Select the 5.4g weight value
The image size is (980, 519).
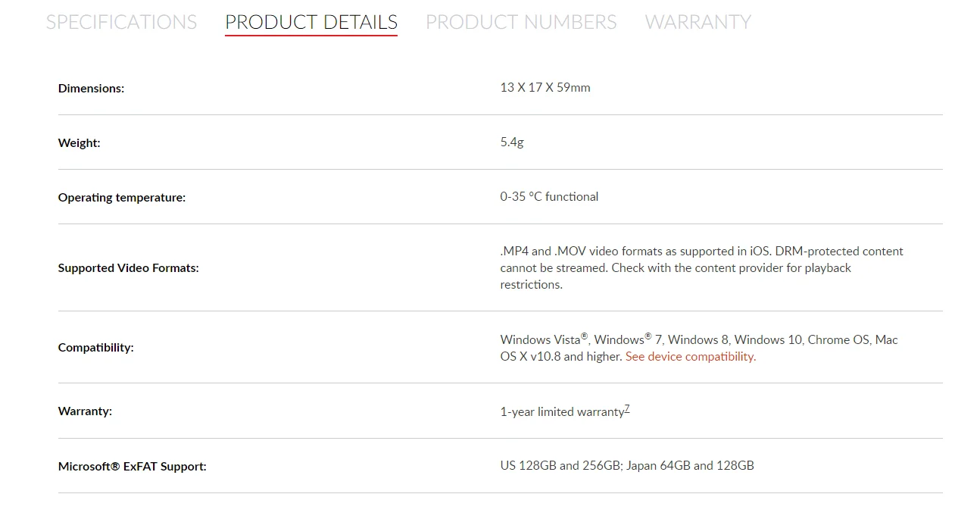point(511,142)
